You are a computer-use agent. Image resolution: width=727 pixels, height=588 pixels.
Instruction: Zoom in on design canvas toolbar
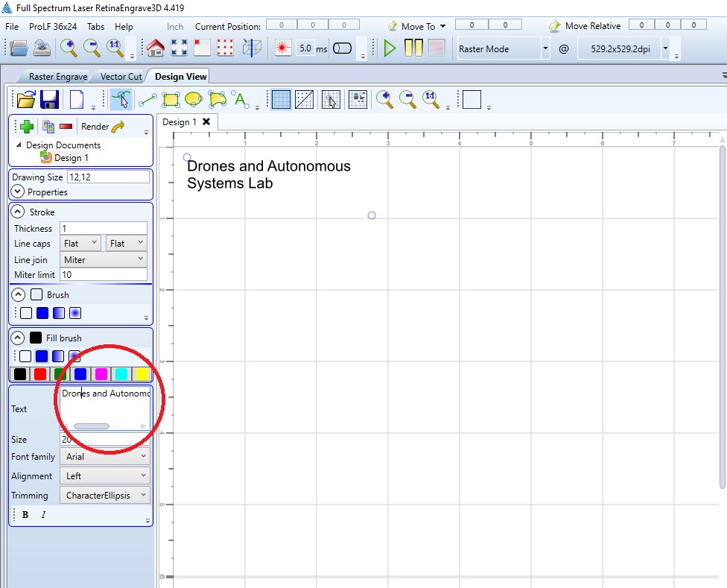[x=385, y=99]
